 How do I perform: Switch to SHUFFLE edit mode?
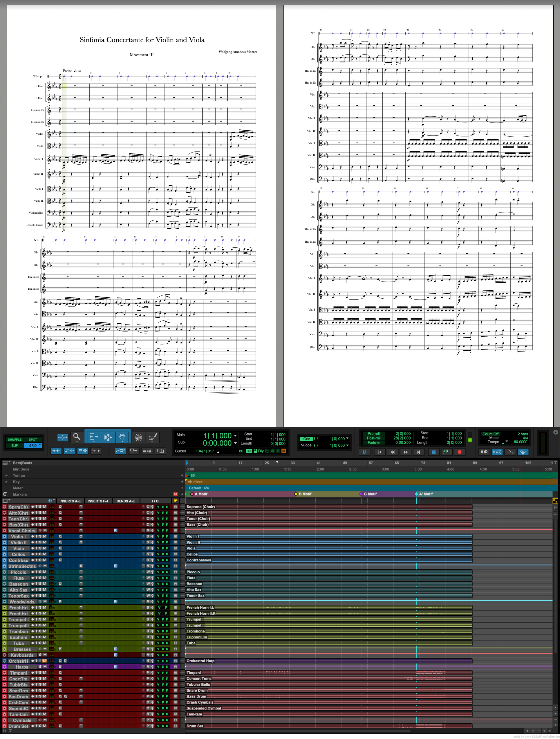tap(14, 439)
